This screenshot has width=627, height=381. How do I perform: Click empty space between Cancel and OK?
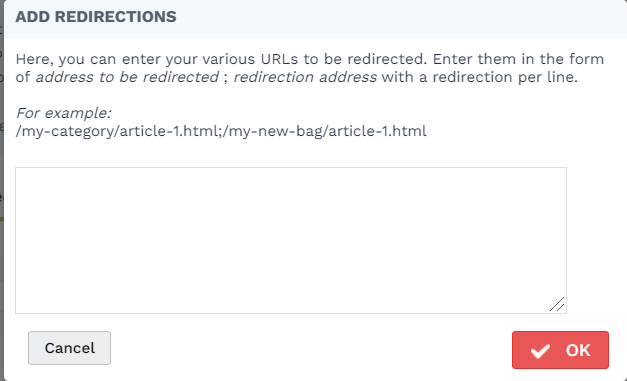click(x=311, y=349)
